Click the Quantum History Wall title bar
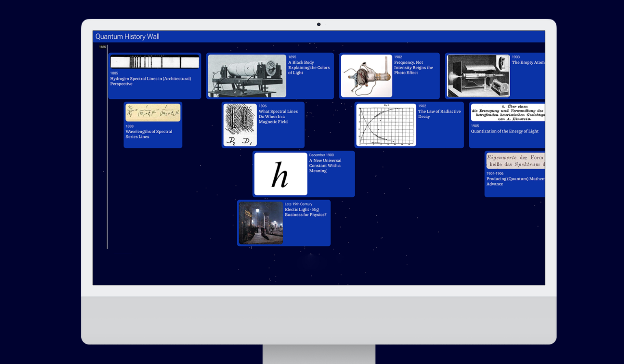The width and height of the screenshot is (624, 364). pos(128,36)
